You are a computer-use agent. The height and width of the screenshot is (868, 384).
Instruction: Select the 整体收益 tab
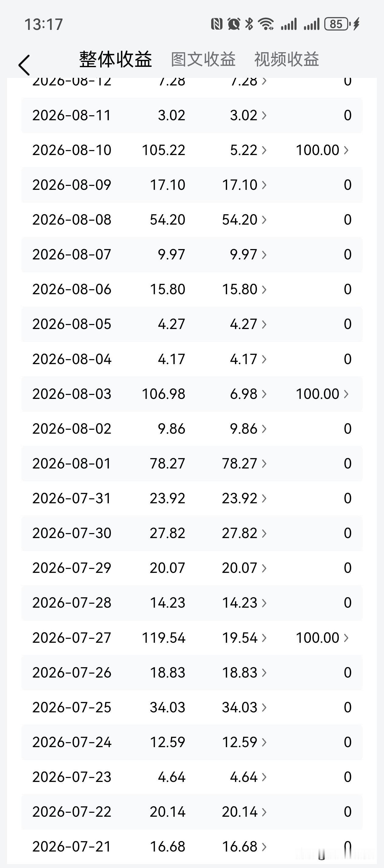pyautogui.click(x=116, y=59)
